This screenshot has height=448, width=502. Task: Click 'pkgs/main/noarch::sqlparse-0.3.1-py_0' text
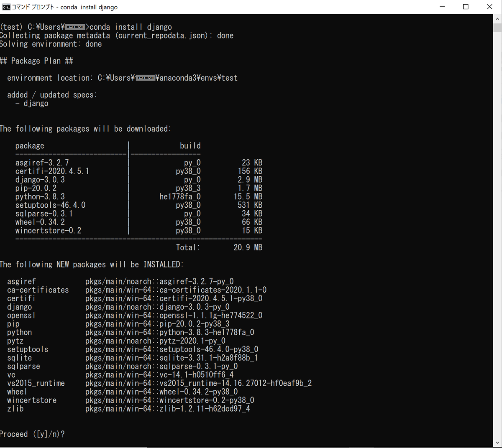pos(161,367)
